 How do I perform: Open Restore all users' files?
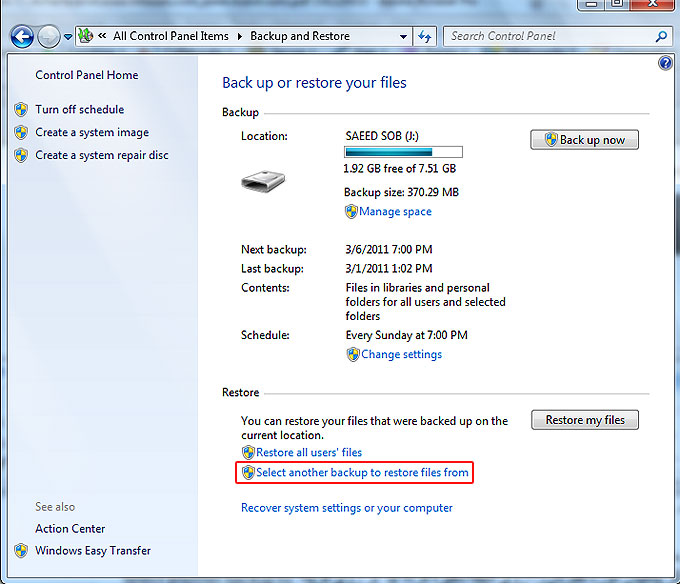point(309,452)
